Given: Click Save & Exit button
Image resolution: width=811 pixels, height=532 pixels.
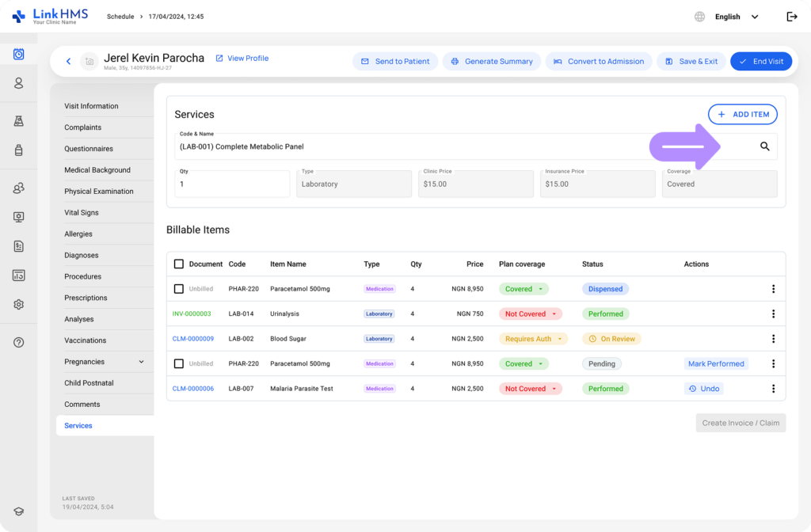Looking at the screenshot, I should 691,61.
